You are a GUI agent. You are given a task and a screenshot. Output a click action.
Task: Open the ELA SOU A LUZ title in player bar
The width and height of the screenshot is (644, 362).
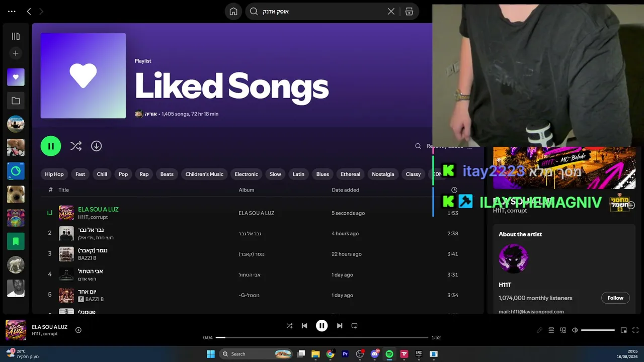[x=49, y=327]
